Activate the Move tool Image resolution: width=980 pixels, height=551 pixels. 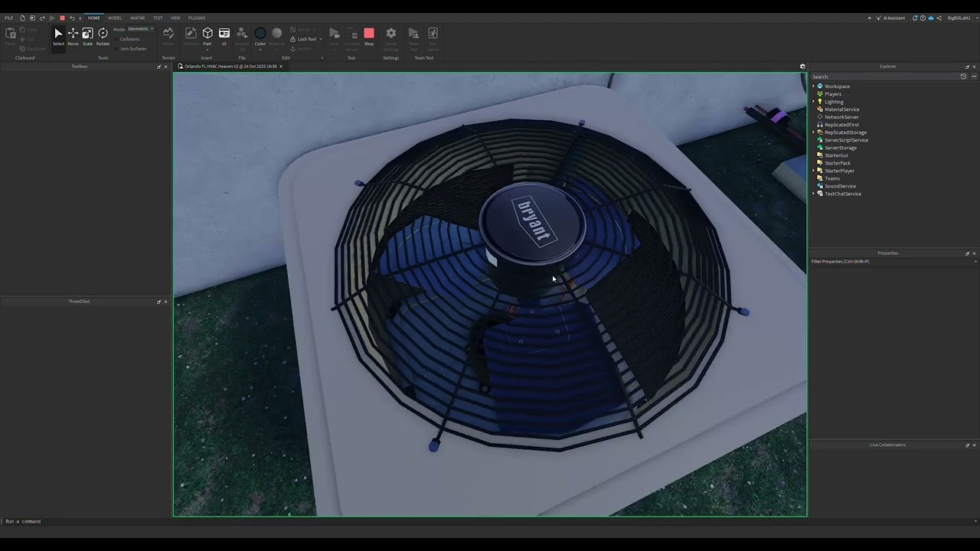[x=73, y=36]
